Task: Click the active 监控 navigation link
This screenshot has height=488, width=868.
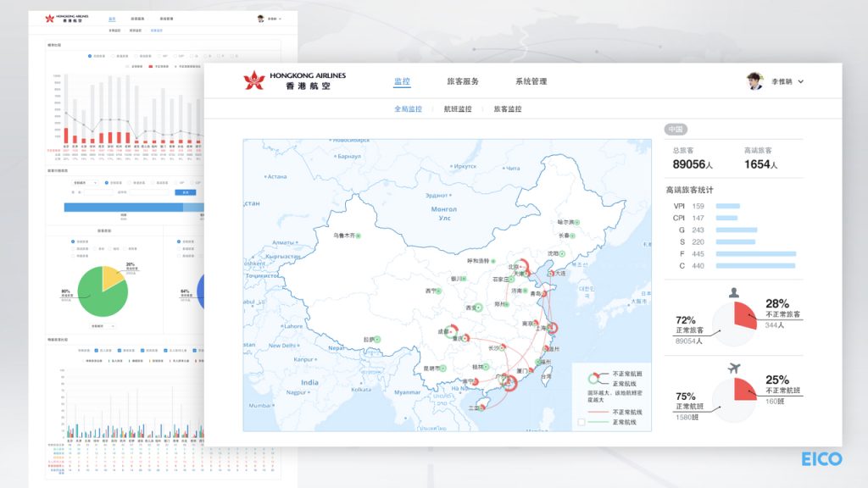Action: (x=401, y=81)
